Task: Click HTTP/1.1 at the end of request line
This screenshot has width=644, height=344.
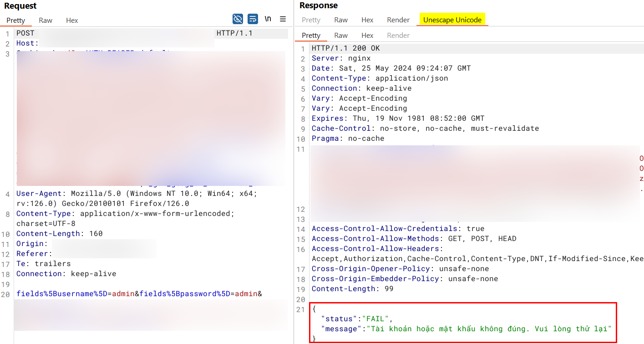Action: tap(234, 33)
